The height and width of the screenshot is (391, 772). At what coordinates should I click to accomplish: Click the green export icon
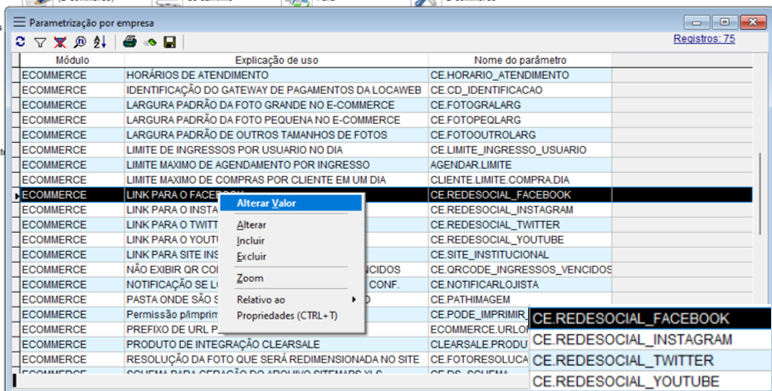150,43
